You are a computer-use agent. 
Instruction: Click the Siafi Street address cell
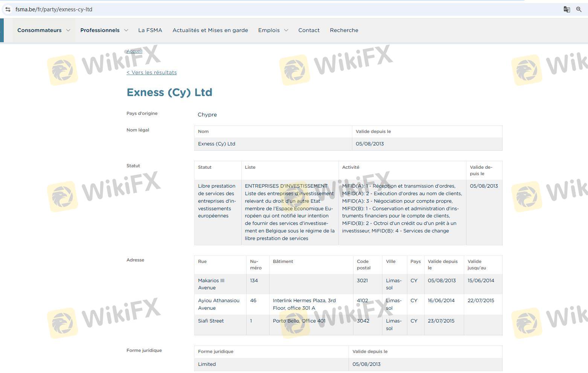click(211, 321)
